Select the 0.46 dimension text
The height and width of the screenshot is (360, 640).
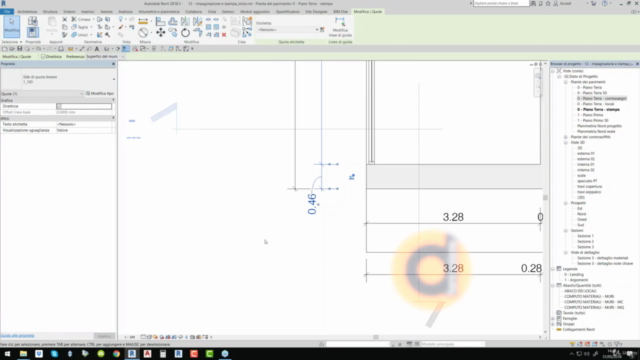tap(312, 204)
